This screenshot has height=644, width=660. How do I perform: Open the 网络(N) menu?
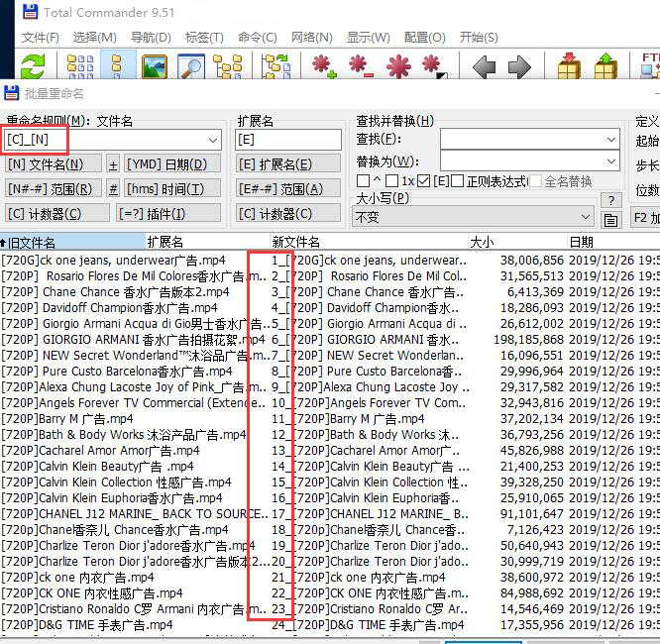[x=311, y=37]
